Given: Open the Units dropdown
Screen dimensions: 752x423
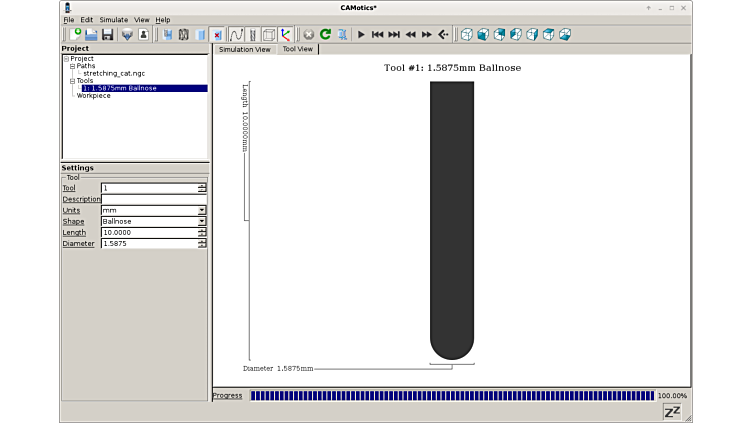Looking at the screenshot, I should coord(202,210).
